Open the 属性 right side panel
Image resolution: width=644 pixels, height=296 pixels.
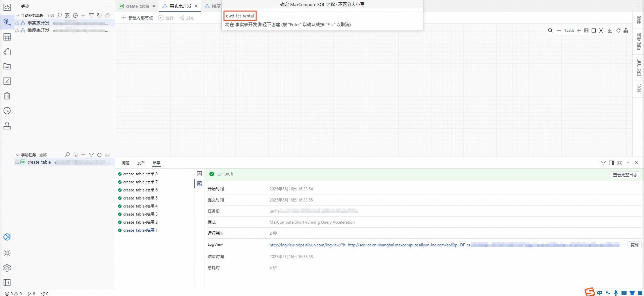639,20
